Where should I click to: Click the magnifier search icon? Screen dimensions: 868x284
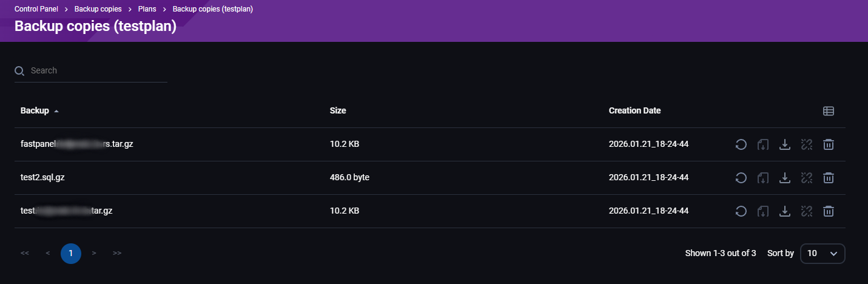(19, 71)
